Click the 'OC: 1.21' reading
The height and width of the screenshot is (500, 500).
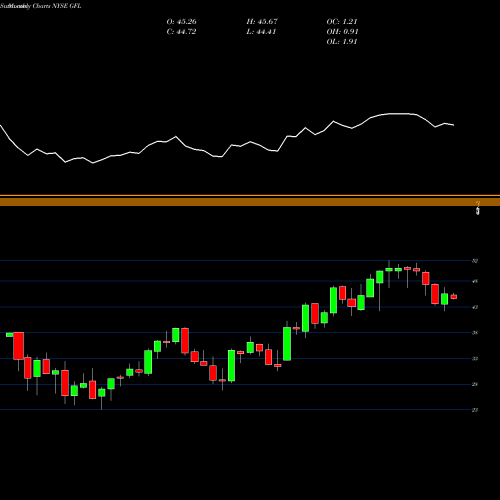point(342,22)
